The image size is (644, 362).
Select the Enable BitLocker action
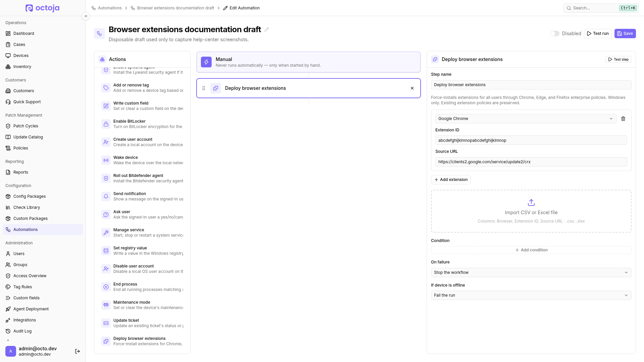142,124
